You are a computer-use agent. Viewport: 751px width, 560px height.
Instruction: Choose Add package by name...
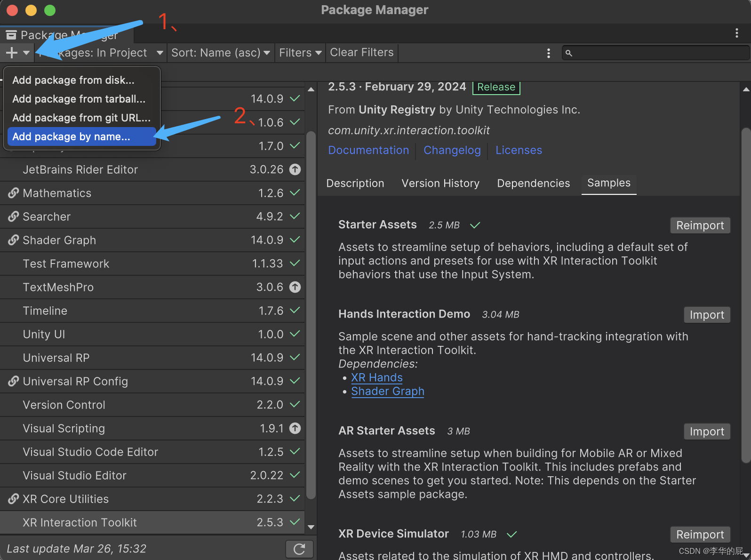81,136
